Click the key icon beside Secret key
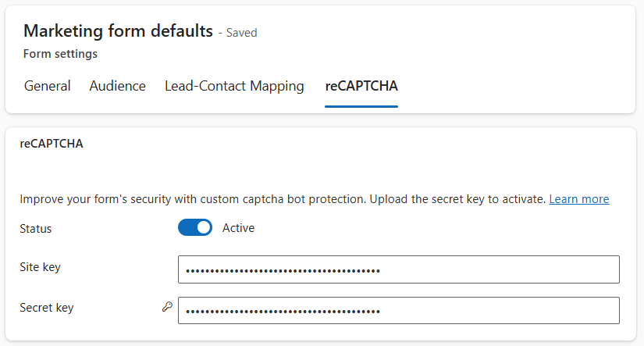The height and width of the screenshot is (346, 644). coord(166,308)
